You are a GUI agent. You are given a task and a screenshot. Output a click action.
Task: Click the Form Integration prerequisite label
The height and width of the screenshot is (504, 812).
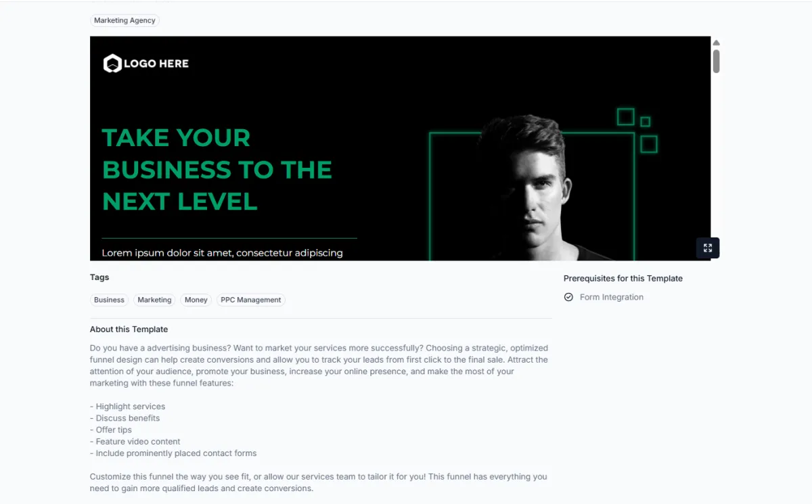[x=612, y=297]
